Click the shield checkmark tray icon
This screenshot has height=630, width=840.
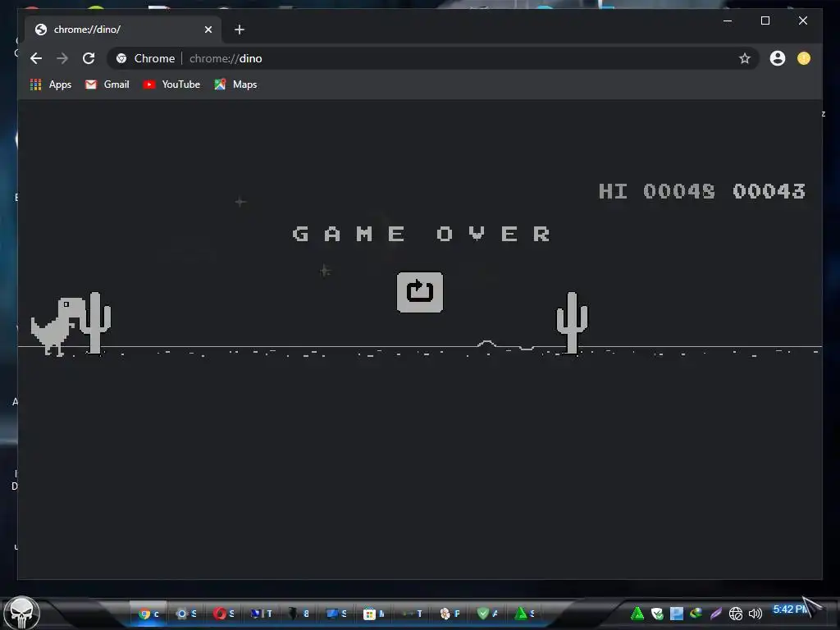(657, 614)
